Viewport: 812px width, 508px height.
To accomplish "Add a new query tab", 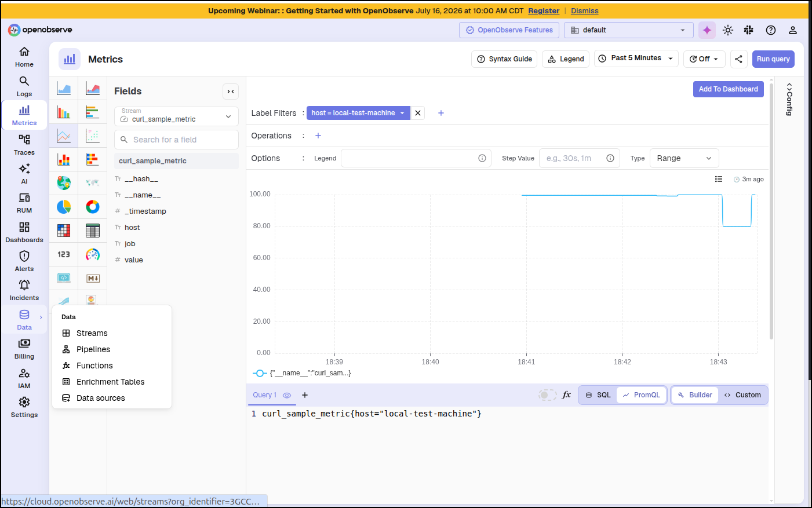I will pyautogui.click(x=305, y=395).
